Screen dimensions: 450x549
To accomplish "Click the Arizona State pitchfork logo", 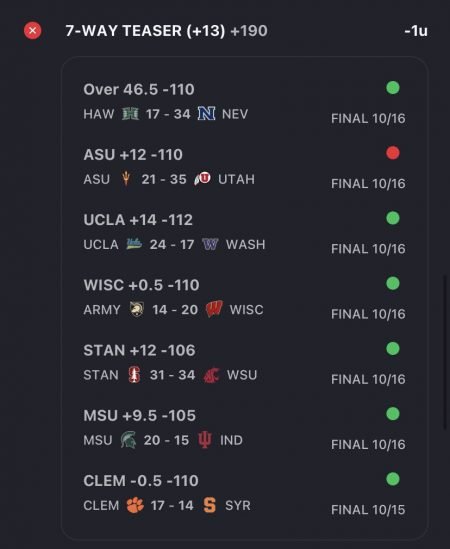I will [126, 179].
